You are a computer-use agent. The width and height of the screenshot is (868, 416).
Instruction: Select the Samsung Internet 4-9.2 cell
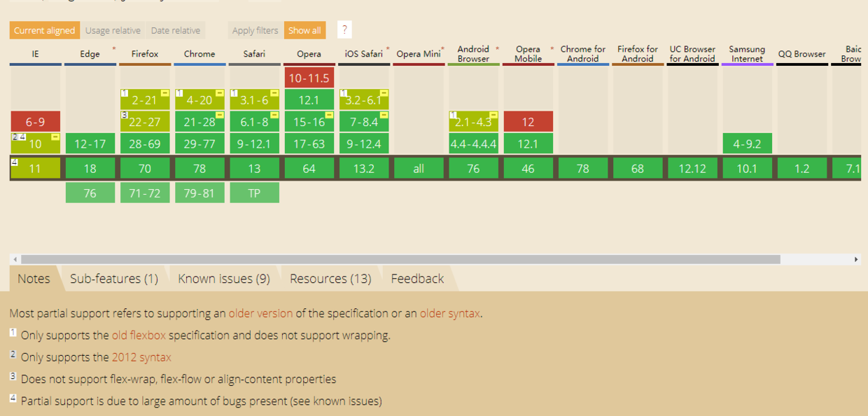[x=747, y=144]
